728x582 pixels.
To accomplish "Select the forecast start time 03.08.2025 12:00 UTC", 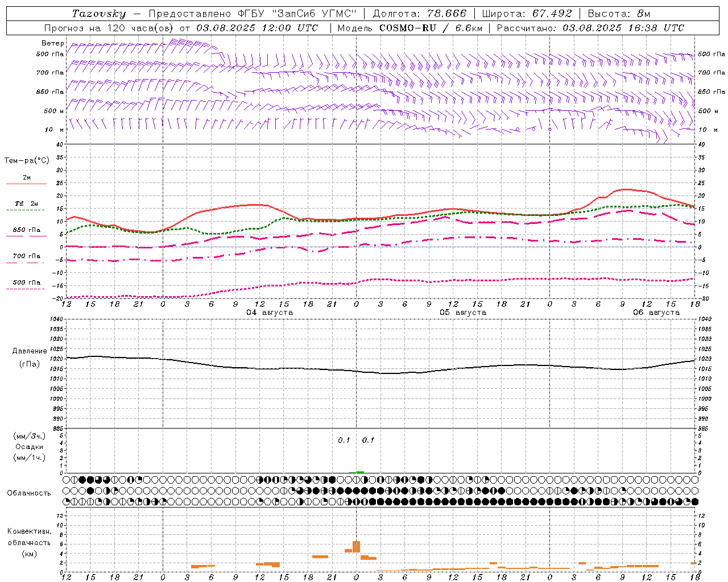I will pos(257,28).
